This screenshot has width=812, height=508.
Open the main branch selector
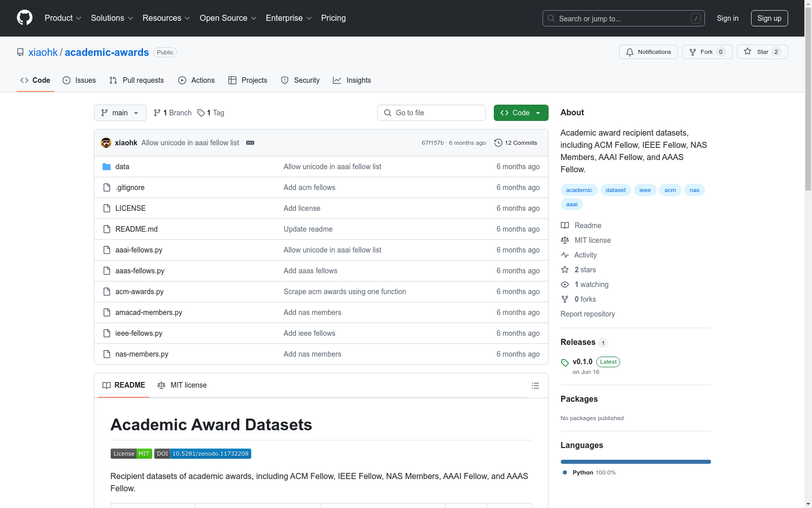(120, 113)
